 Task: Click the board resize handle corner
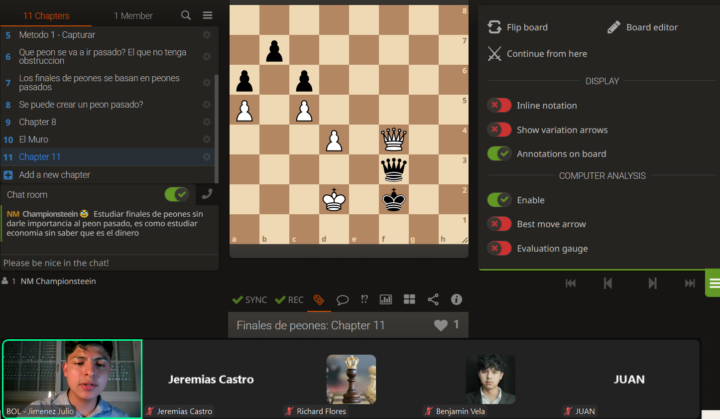pyautogui.click(x=465, y=240)
